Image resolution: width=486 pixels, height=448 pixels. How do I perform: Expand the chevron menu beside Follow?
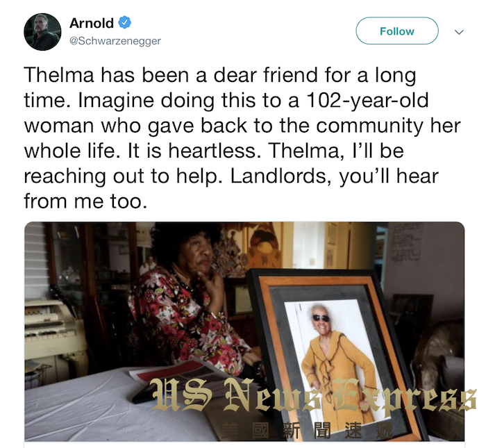pyautogui.click(x=459, y=32)
